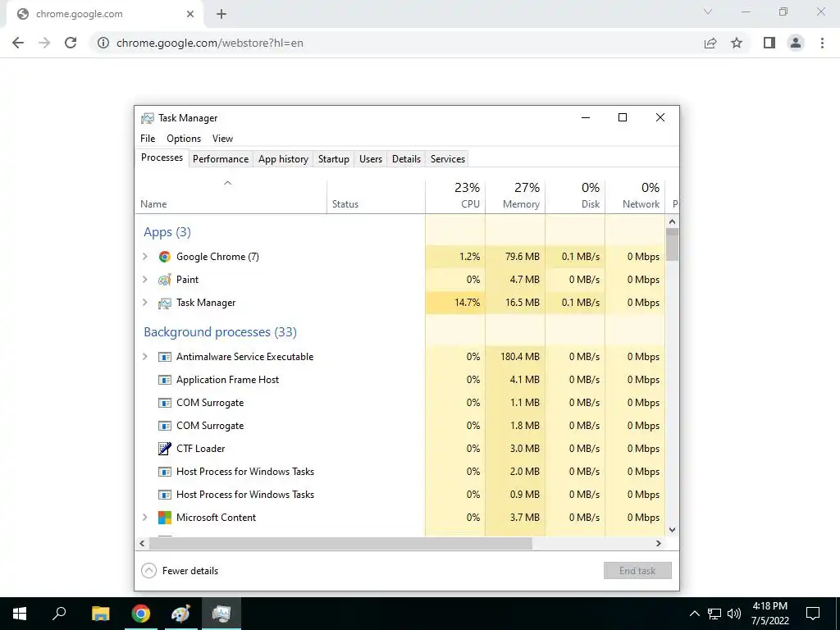Click the End task button
840x630 pixels.
pos(637,571)
